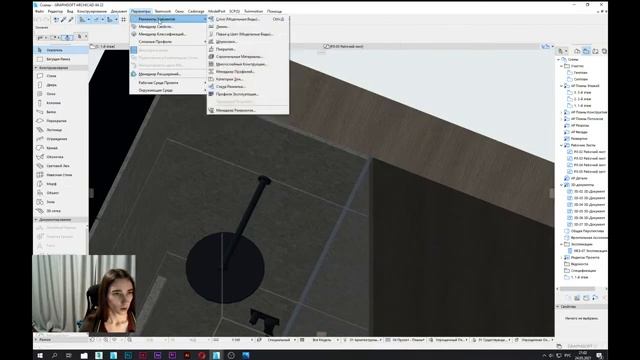640x360 pixels.
Task: Open File Explorer from the taskbar
Action: click(84, 356)
